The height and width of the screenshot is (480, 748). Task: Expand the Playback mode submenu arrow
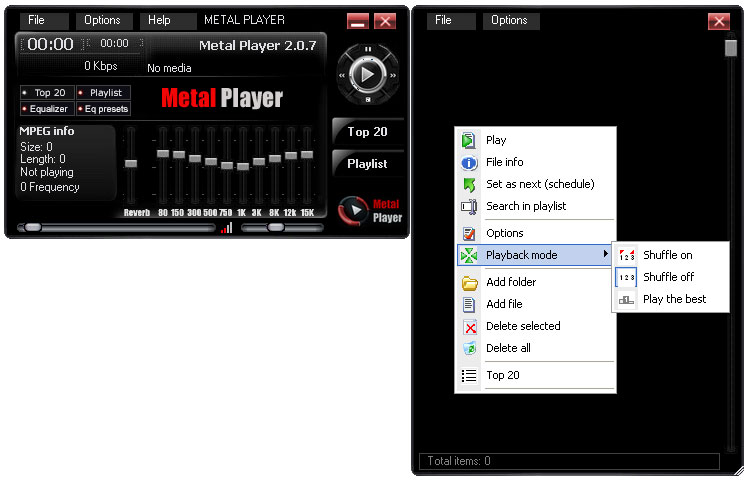[605, 254]
